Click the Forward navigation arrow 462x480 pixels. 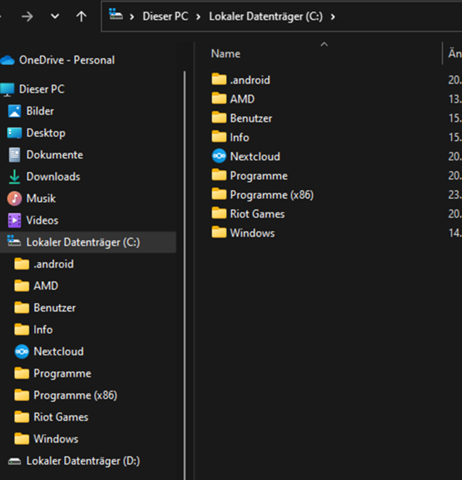(27, 16)
